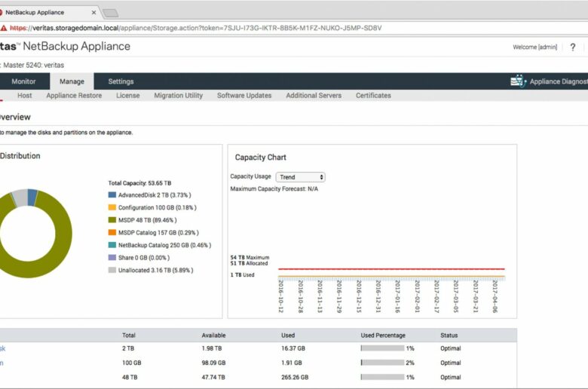
Task: Click the red maximum capacity trend line
Action: (x=391, y=269)
